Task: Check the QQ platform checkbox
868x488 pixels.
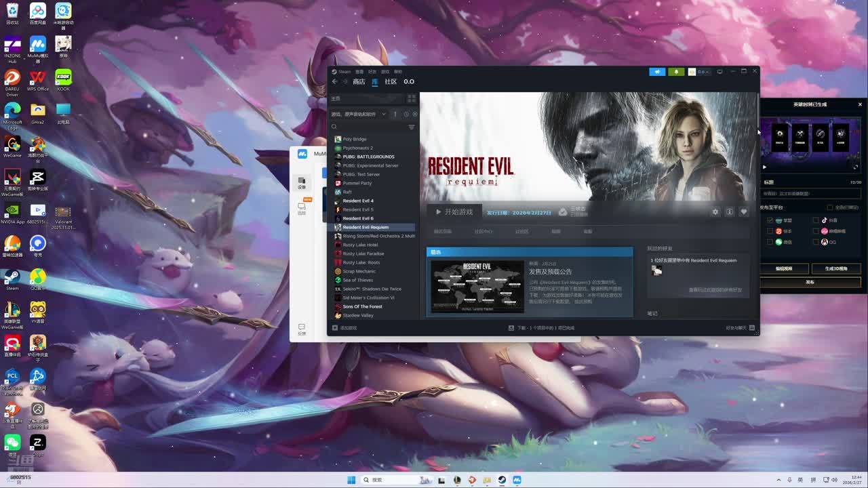Action: tap(816, 242)
